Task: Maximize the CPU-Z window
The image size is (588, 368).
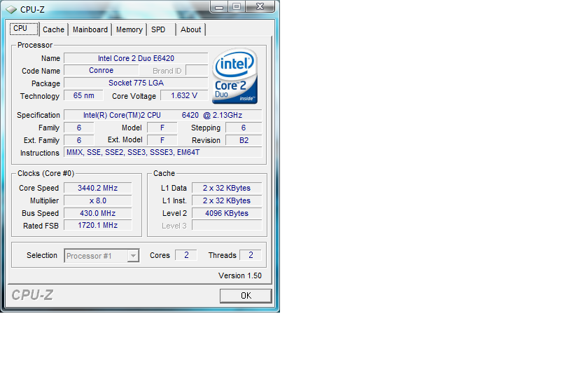Action: point(237,7)
